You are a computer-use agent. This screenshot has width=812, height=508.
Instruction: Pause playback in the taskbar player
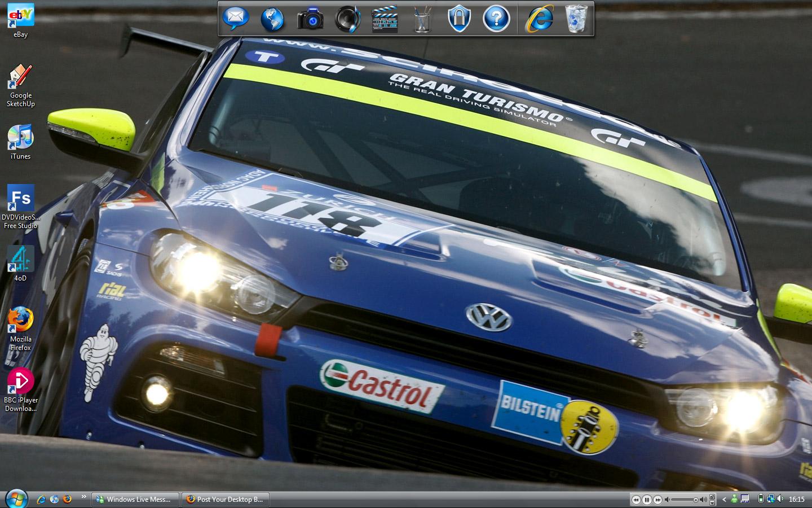[x=647, y=500]
